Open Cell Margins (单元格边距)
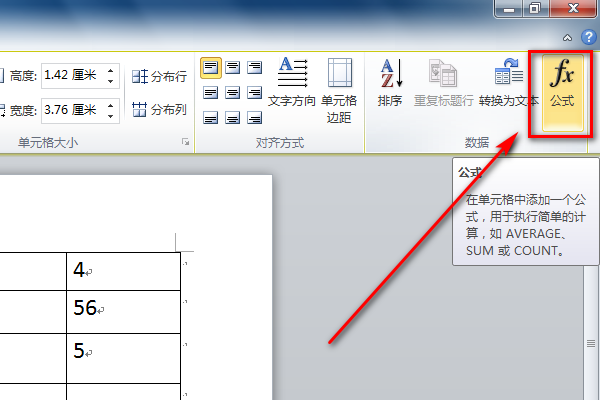The height and width of the screenshot is (400, 600). click(x=339, y=91)
